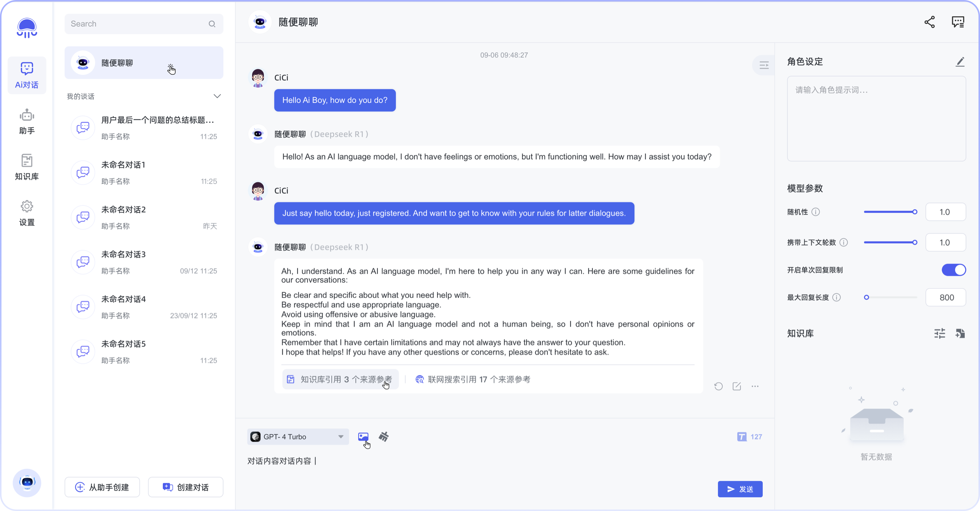Regenerate the last AI response
Screen dimensions: 980x511
click(718, 387)
